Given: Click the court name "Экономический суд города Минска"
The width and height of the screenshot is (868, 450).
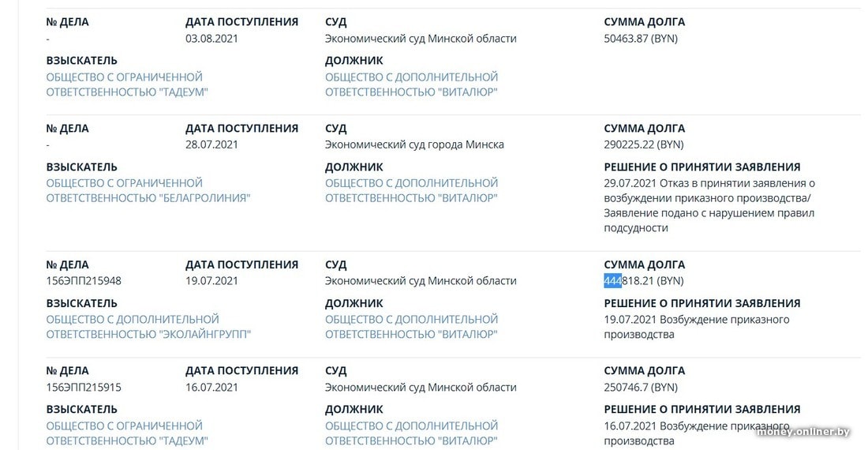Looking at the screenshot, I should coord(414,144).
